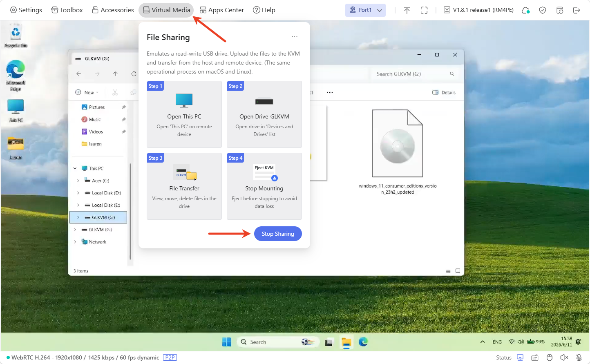Select the windows_11_consumer_editions ISO file
The image size is (590, 364).
[x=398, y=152]
